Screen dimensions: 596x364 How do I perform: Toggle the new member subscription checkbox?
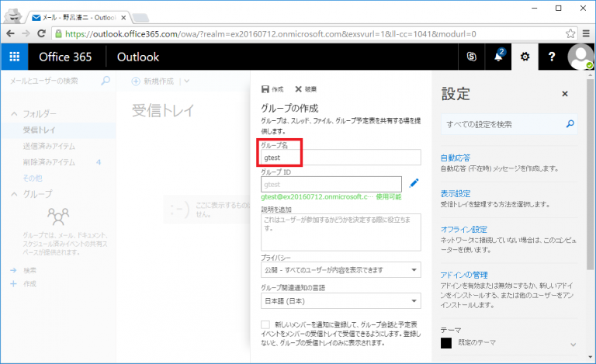266,324
